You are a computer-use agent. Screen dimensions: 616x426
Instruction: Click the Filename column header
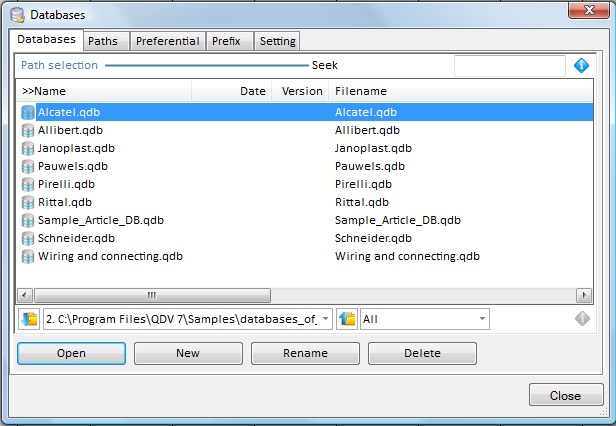pyautogui.click(x=461, y=91)
